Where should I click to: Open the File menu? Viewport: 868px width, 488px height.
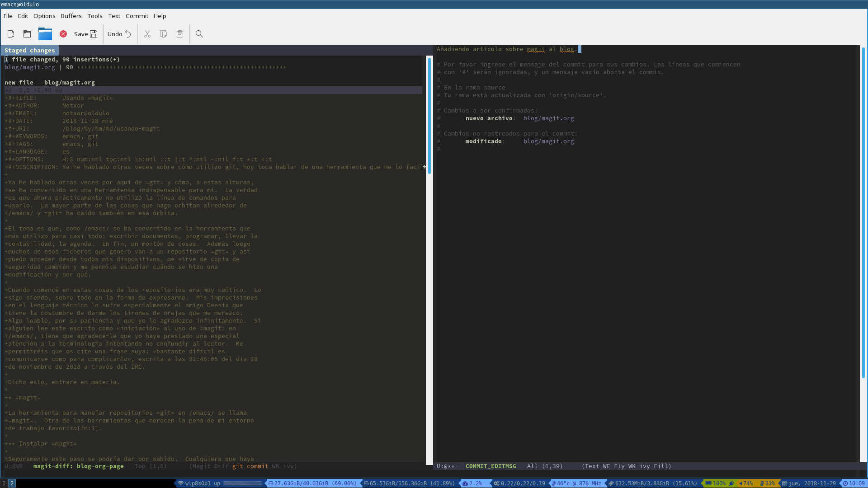tap(8, 16)
